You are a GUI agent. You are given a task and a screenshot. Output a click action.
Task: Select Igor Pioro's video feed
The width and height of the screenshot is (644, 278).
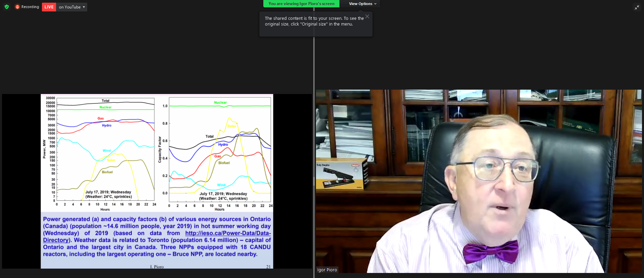tap(478, 181)
